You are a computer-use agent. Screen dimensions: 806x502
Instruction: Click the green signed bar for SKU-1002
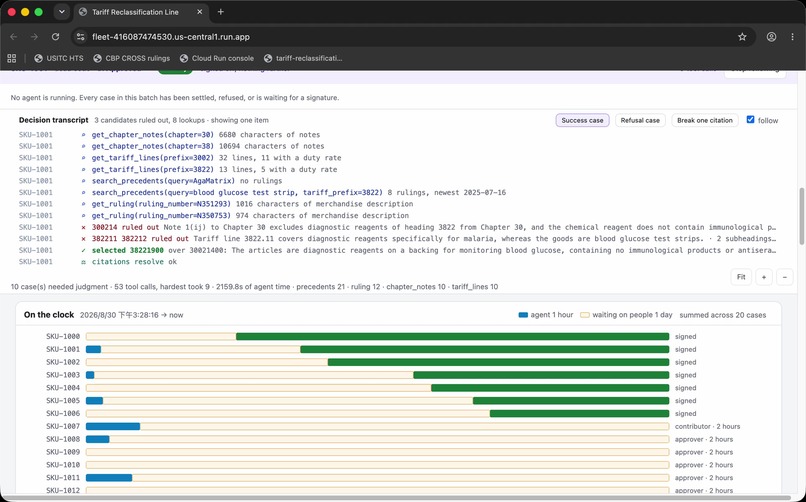click(x=498, y=362)
